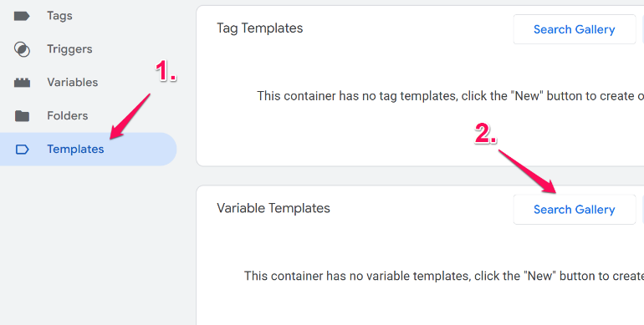Image resolution: width=644 pixels, height=325 pixels.
Task: Select the Variables text label in sidebar
Action: (x=72, y=83)
